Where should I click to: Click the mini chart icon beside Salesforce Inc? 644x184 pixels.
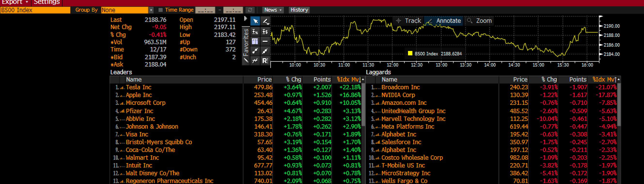point(378,142)
